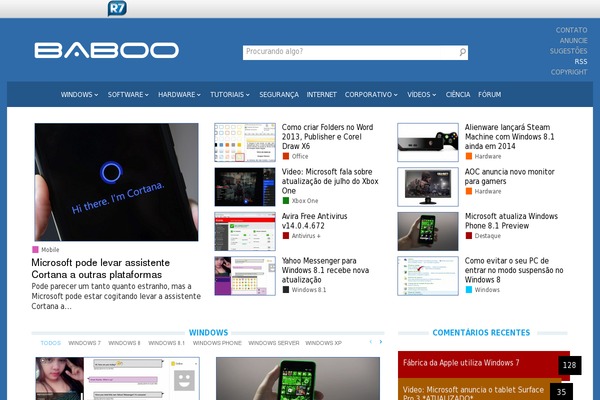
Task: Open the ANUNCIE link
Action: (573, 41)
